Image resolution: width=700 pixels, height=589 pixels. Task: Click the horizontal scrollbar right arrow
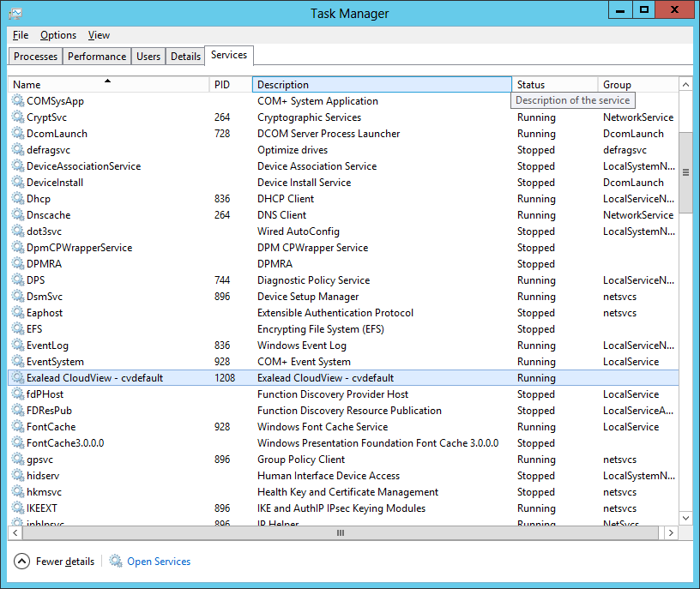[671, 532]
